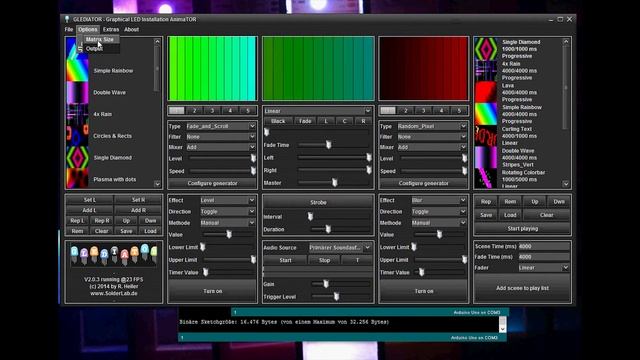Click the right red preview display
This screenshot has width=640, height=360.
pyautogui.click(x=424, y=68)
